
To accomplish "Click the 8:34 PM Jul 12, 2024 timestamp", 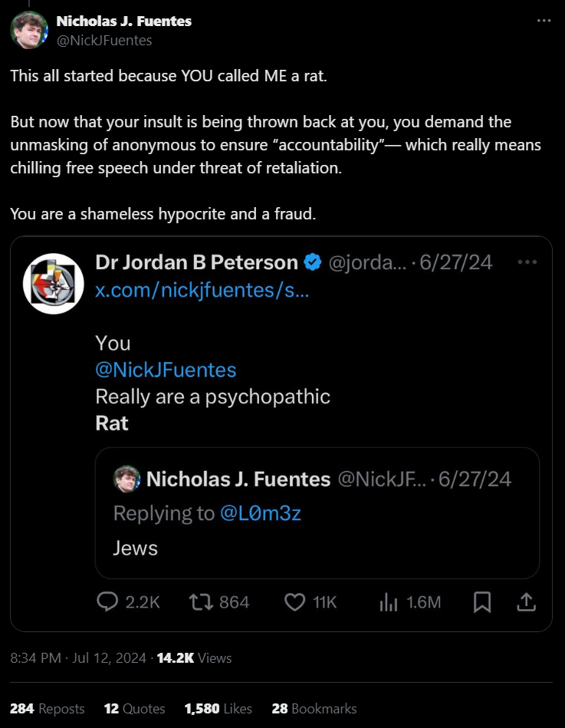I will pos(78,658).
